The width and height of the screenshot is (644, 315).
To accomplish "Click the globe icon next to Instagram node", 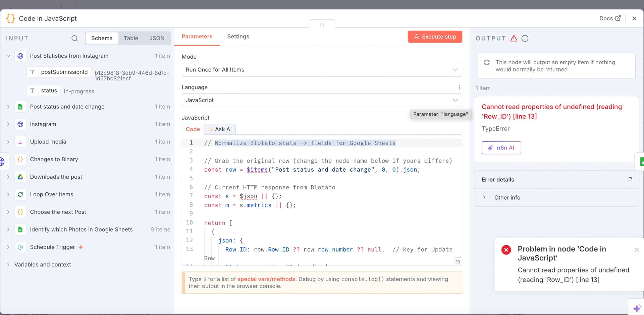I will tap(20, 124).
